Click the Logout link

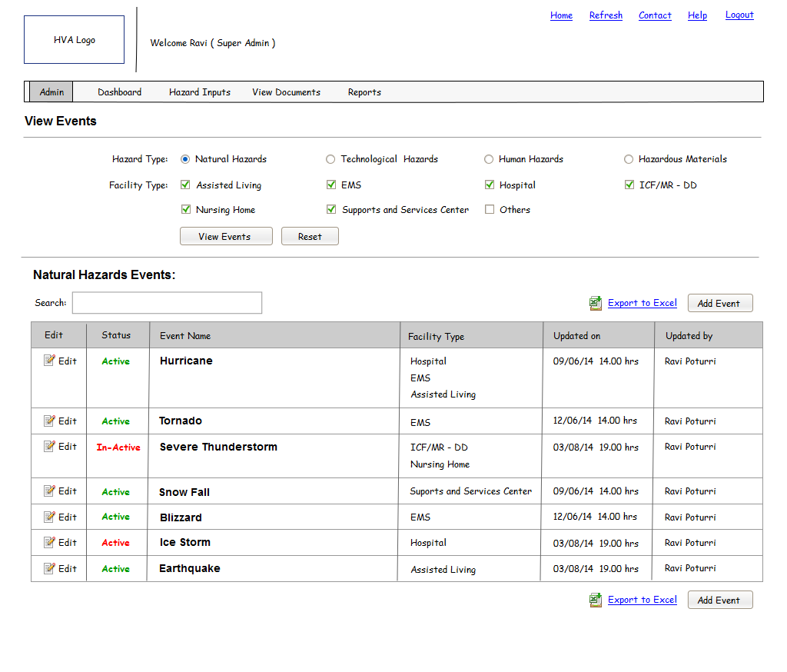coord(739,15)
